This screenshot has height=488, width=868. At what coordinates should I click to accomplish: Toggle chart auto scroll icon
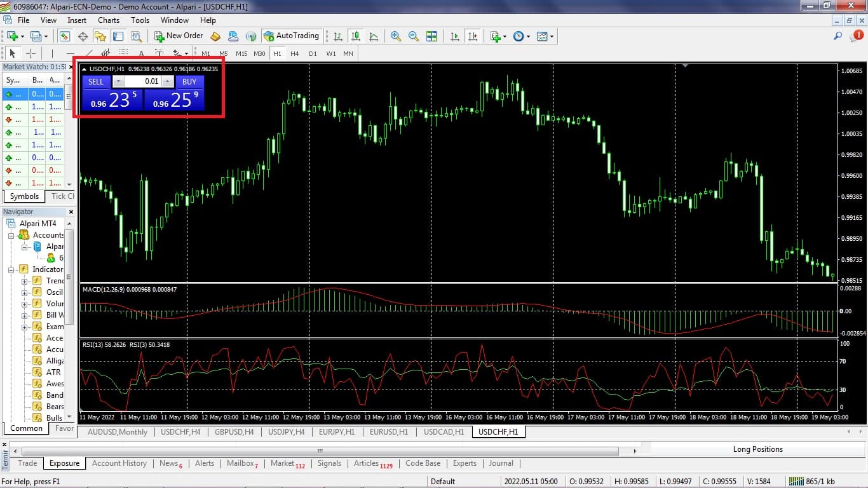point(454,36)
